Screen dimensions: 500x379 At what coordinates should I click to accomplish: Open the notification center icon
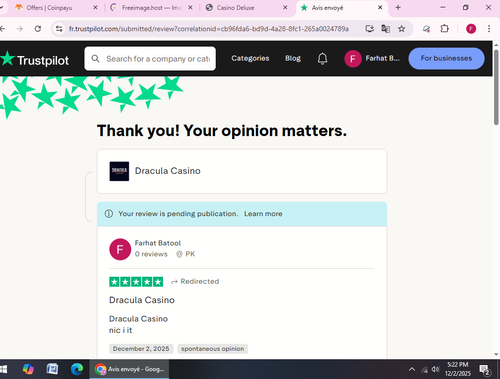(484, 369)
